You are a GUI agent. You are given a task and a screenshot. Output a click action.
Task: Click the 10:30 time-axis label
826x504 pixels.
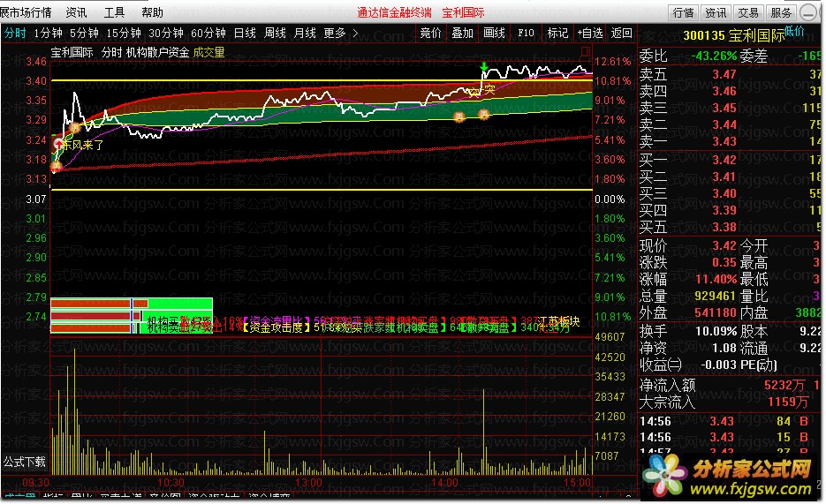171,483
